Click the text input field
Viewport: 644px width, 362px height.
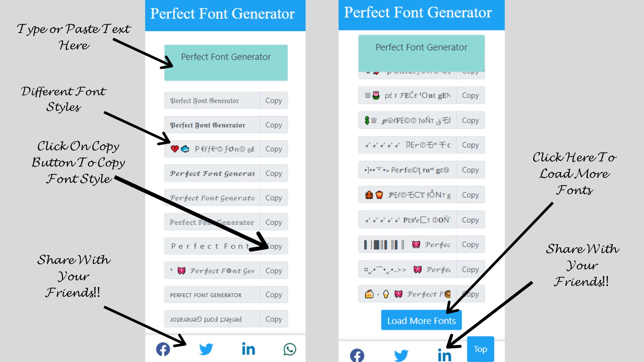(226, 62)
